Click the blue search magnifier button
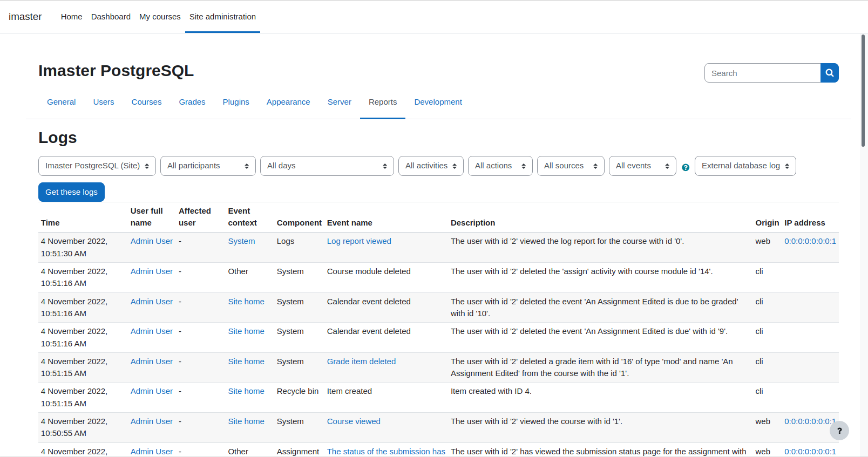This screenshot has height=457, width=868. [x=829, y=73]
